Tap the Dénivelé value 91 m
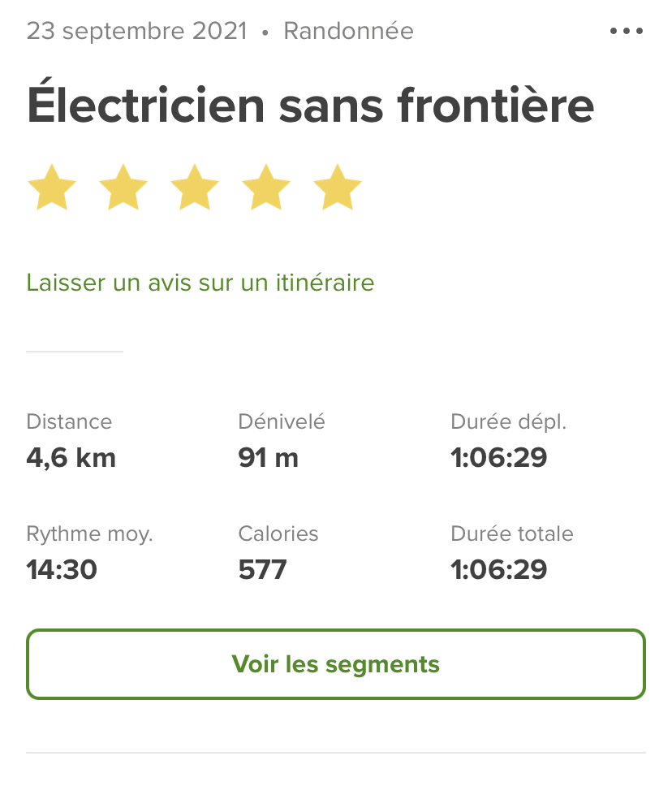The height and width of the screenshot is (812, 672). (x=268, y=458)
